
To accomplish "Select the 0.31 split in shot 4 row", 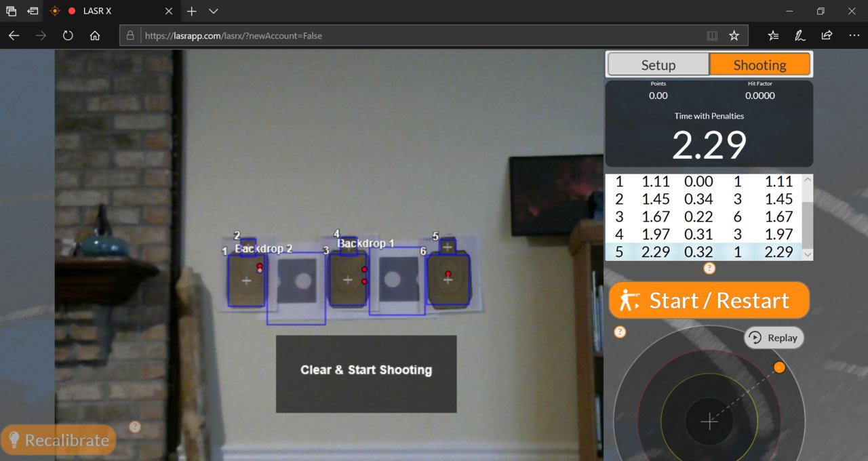I will [698, 234].
